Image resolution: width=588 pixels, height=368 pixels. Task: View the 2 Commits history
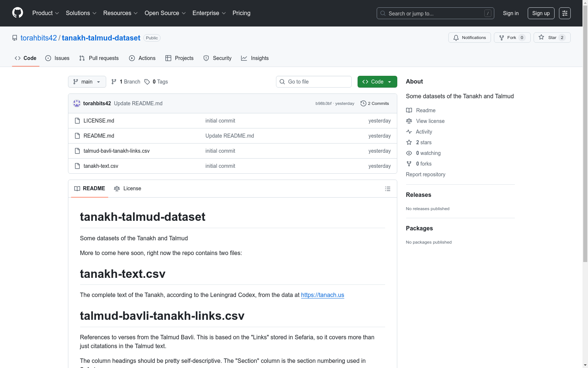point(375,103)
